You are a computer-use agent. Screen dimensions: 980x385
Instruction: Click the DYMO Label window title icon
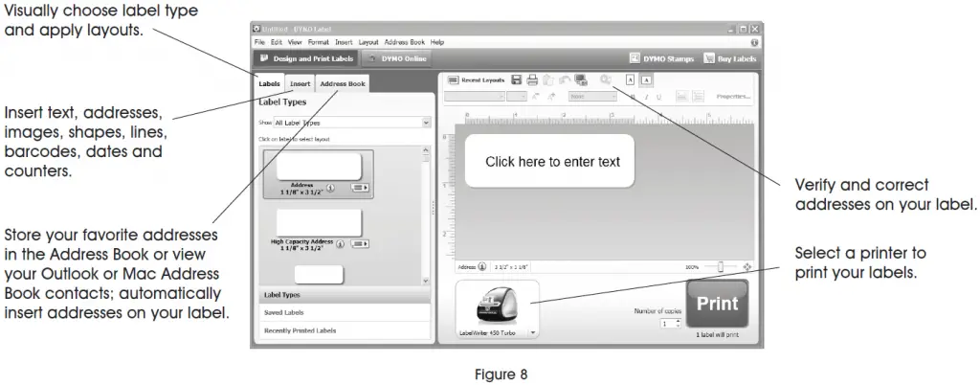coord(256,29)
